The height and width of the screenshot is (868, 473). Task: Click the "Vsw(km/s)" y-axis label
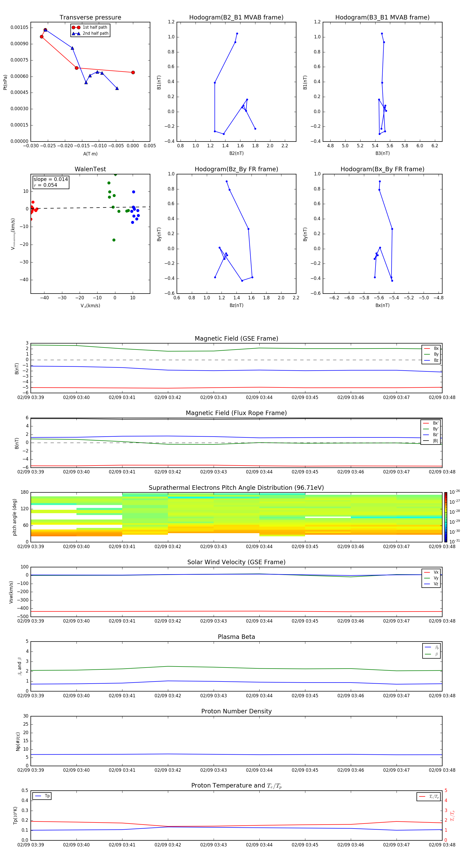point(11,592)
